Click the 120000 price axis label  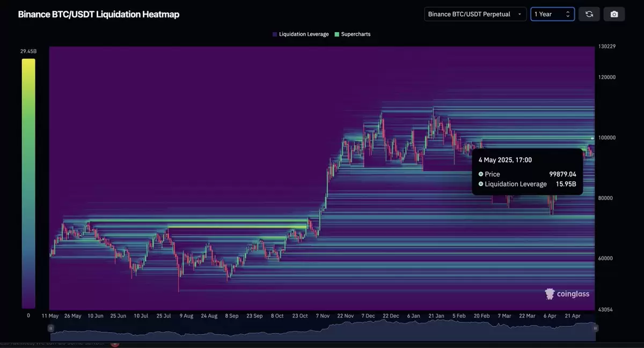[x=608, y=77]
